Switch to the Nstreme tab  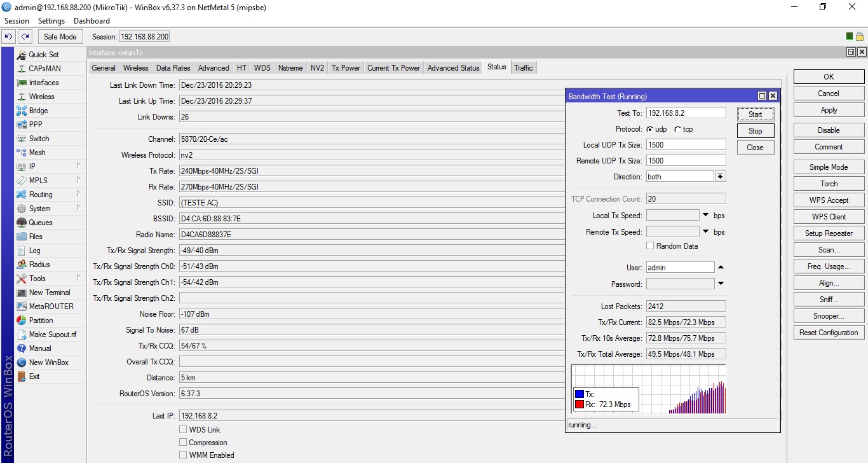pyautogui.click(x=290, y=68)
